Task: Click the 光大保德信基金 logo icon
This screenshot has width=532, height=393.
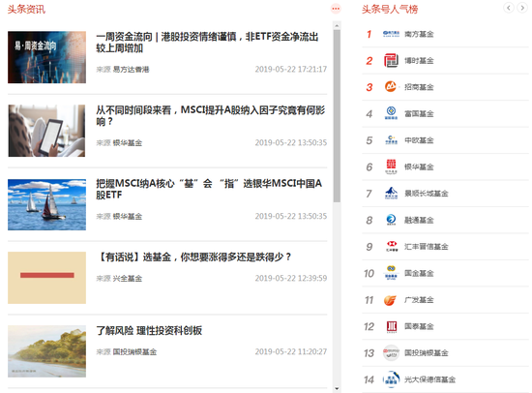Action: (391, 379)
